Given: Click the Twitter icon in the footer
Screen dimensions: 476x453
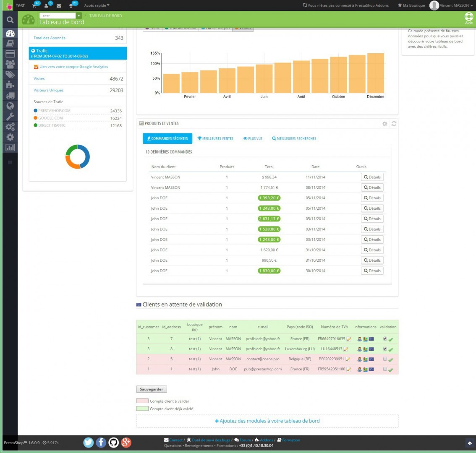Looking at the screenshot, I should [88, 442].
